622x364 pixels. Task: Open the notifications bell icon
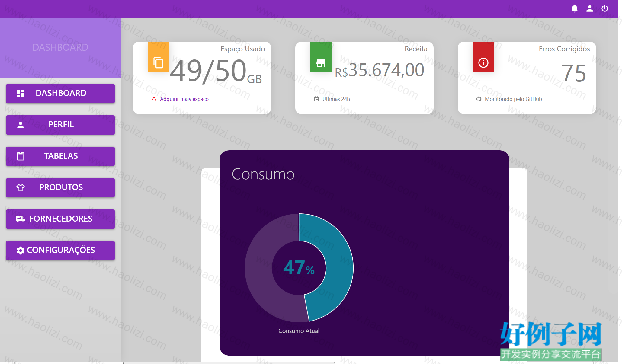click(x=575, y=8)
